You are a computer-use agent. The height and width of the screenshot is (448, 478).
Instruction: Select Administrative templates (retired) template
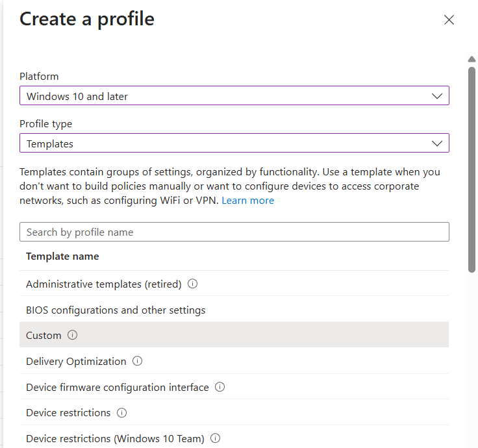coord(103,284)
